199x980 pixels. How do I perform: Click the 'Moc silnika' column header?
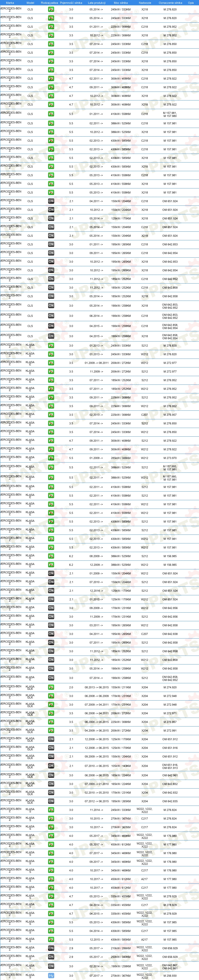pos(121,3)
